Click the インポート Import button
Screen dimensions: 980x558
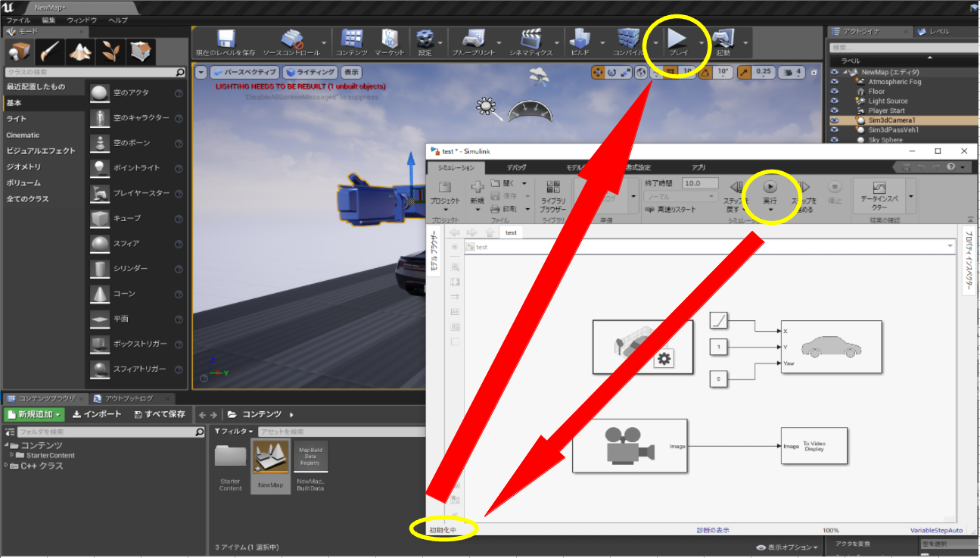click(x=97, y=414)
